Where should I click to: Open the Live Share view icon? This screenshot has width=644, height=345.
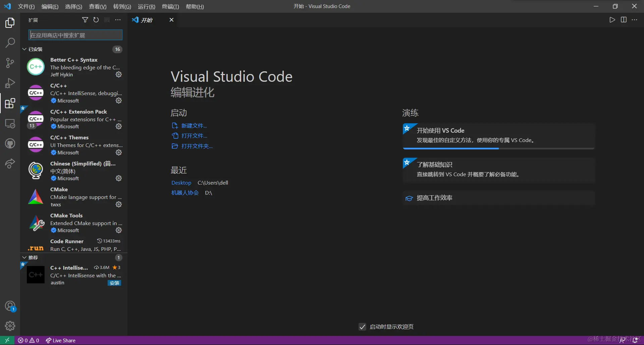[x=10, y=163]
